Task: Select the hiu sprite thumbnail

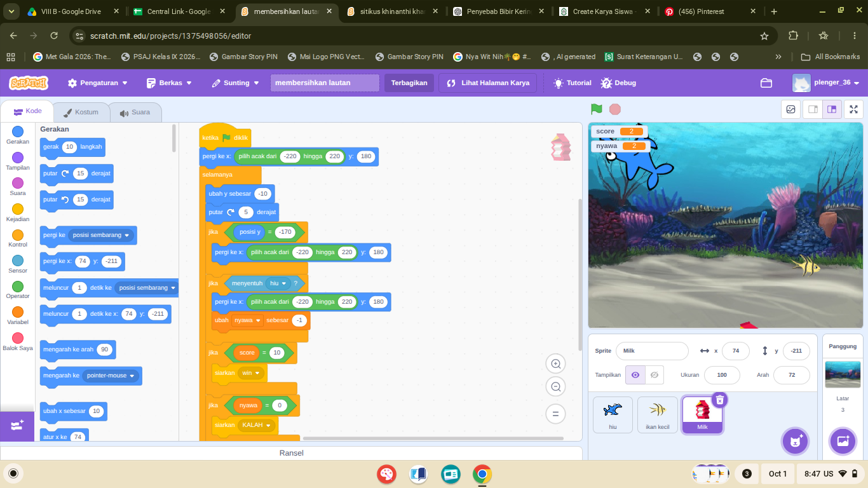Action: pos(613,415)
